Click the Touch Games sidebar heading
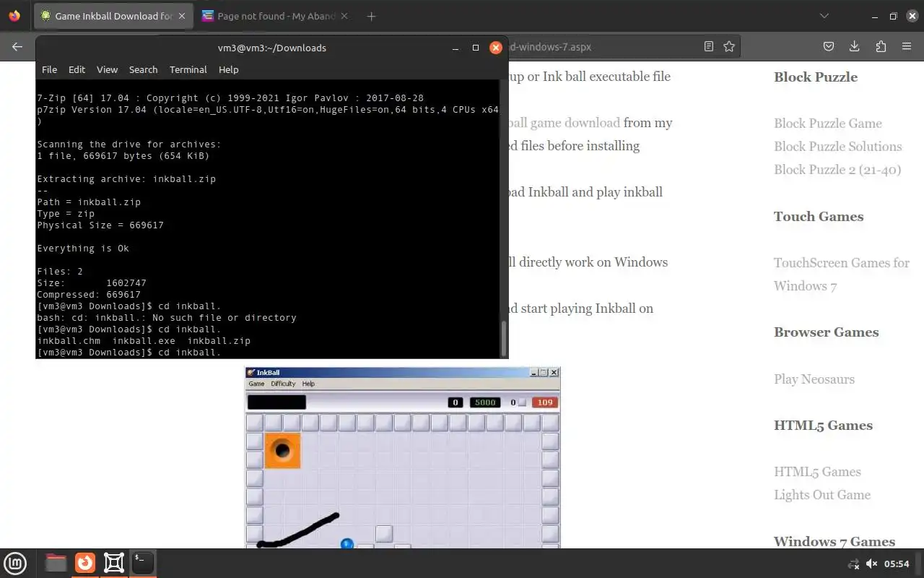 point(819,216)
